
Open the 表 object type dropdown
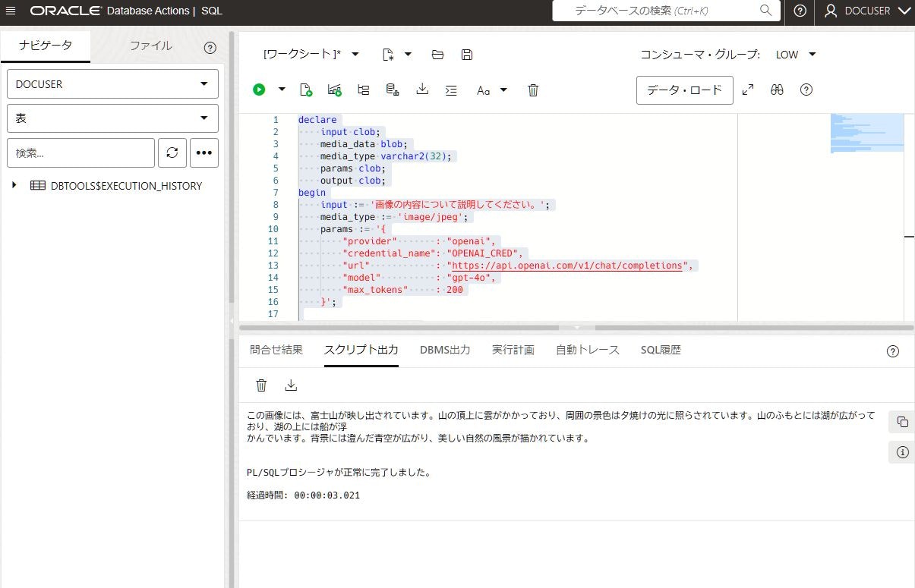point(112,118)
